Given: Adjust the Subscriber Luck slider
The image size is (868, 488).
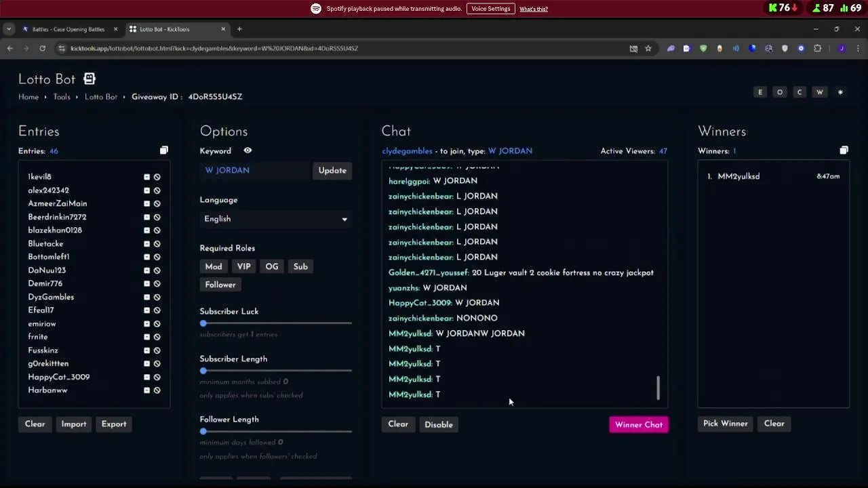Looking at the screenshot, I should 275,323.
